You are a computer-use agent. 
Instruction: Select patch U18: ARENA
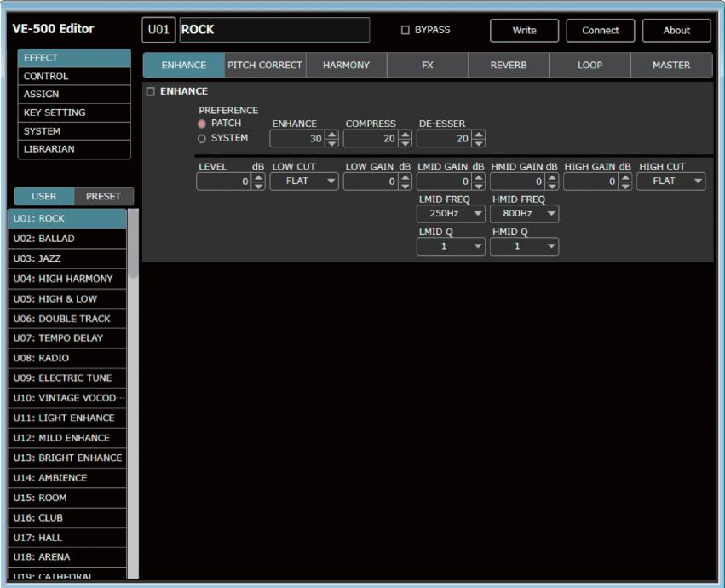[67, 557]
